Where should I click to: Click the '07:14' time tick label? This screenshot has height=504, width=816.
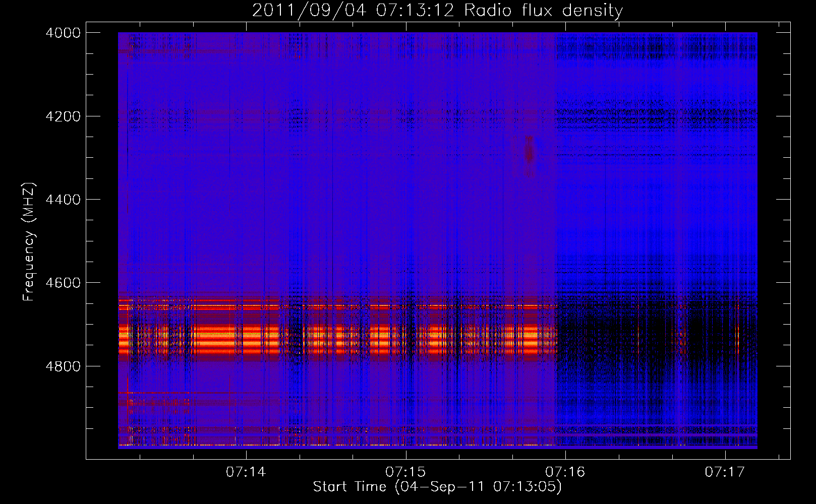[x=246, y=472]
